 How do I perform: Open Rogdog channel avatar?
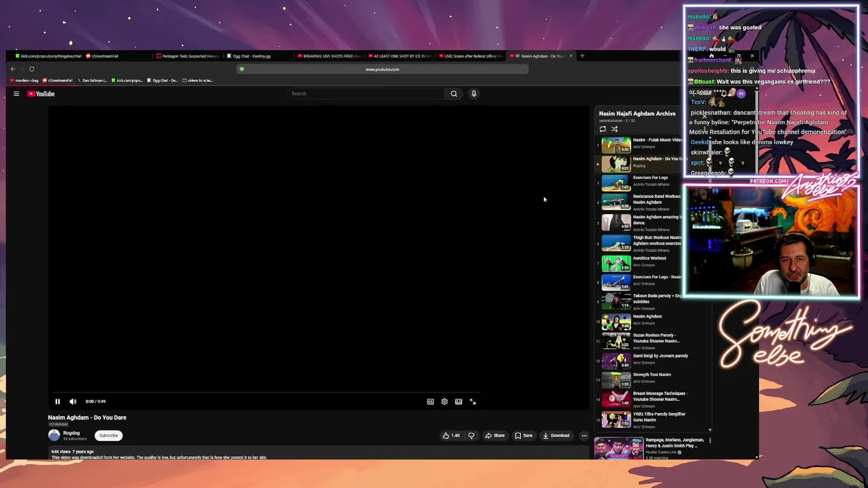54,435
